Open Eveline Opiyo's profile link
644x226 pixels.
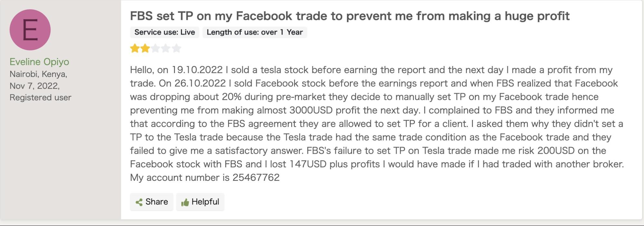pos(39,62)
